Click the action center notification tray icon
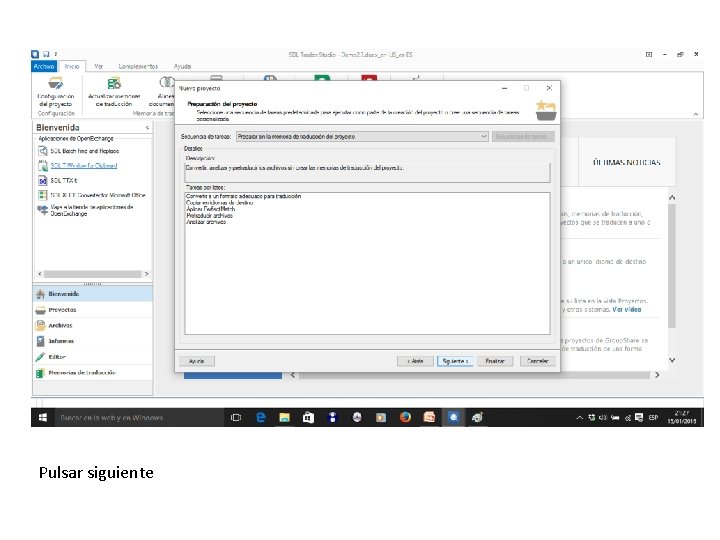This screenshot has width=720, height=540. [639, 417]
